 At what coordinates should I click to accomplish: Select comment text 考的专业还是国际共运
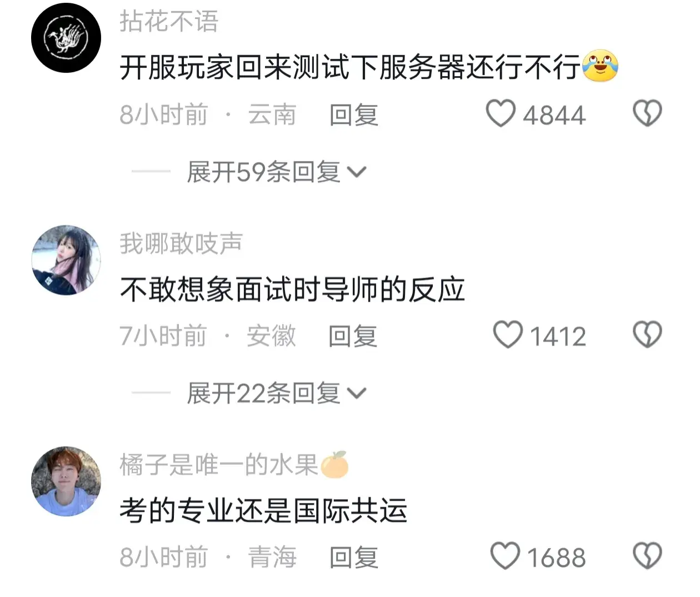pyautogui.click(x=263, y=511)
